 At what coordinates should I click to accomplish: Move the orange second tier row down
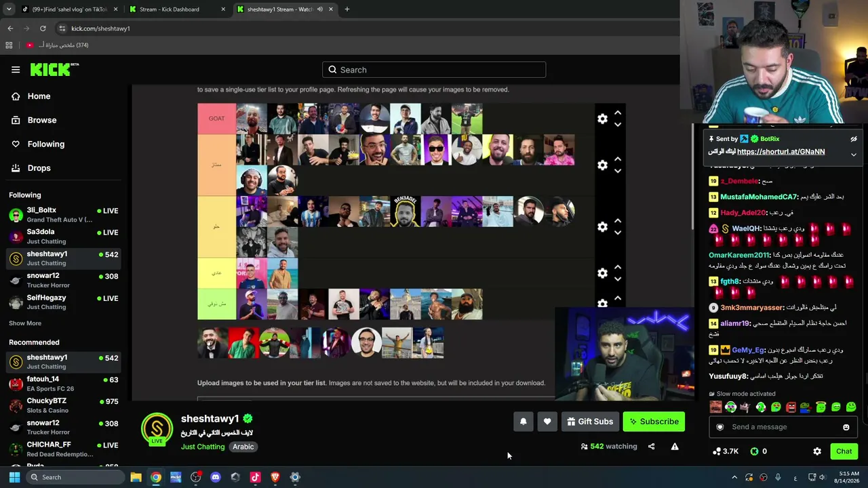(617, 171)
